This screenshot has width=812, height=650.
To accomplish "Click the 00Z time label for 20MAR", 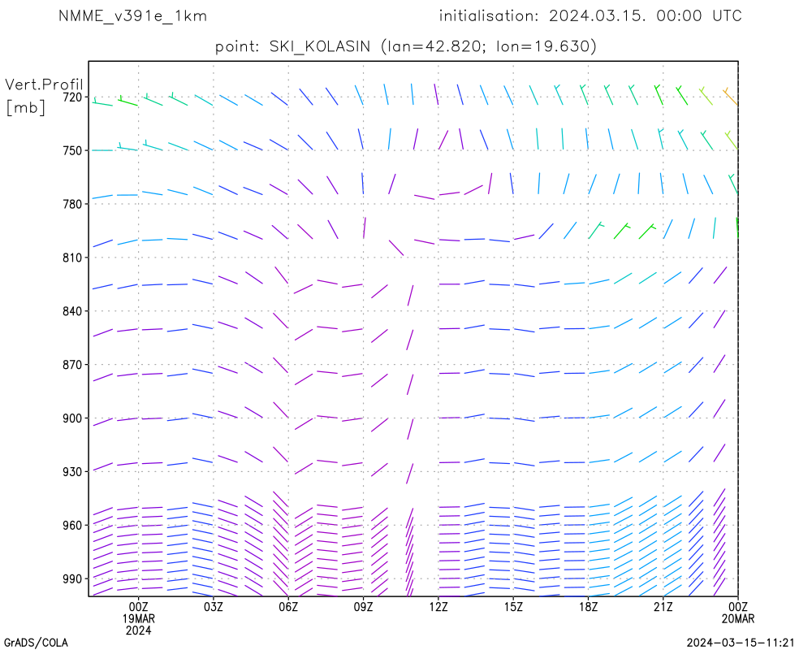I will [x=738, y=607].
